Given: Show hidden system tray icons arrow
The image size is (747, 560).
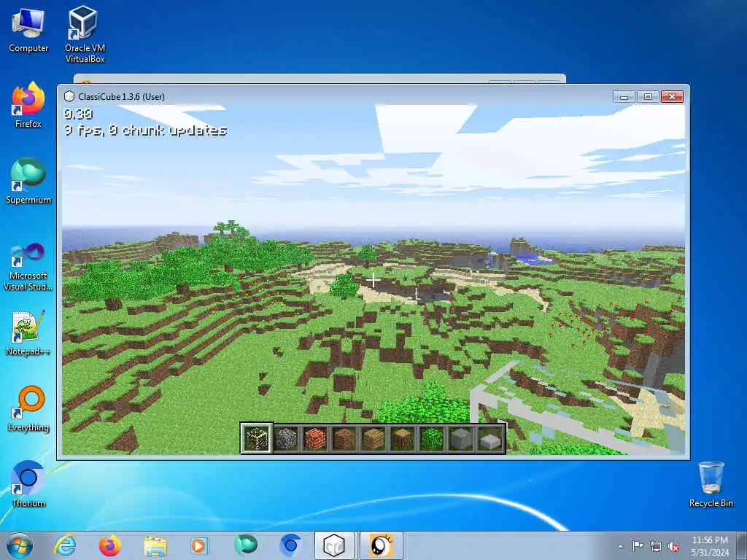Looking at the screenshot, I should pyautogui.click(x=620, y=546).
